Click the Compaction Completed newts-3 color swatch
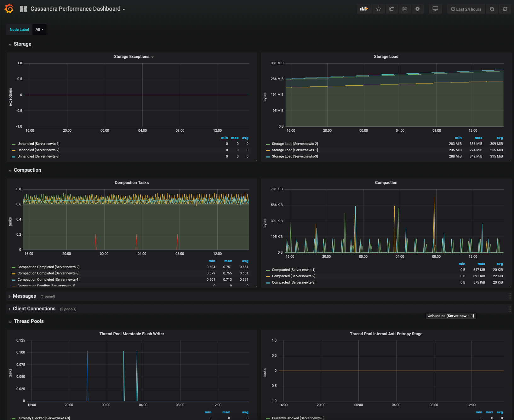Viewport: 514px width, 420px height. tap(14, 273)
